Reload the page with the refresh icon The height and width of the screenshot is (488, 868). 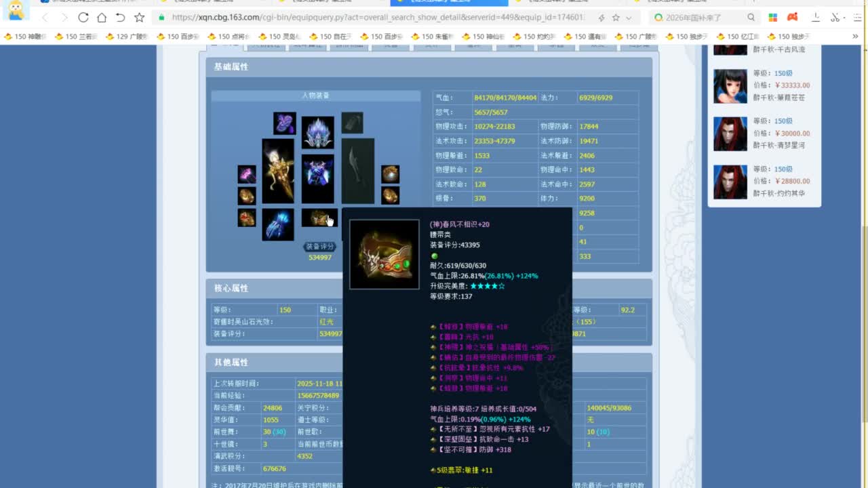pos(83,18)
